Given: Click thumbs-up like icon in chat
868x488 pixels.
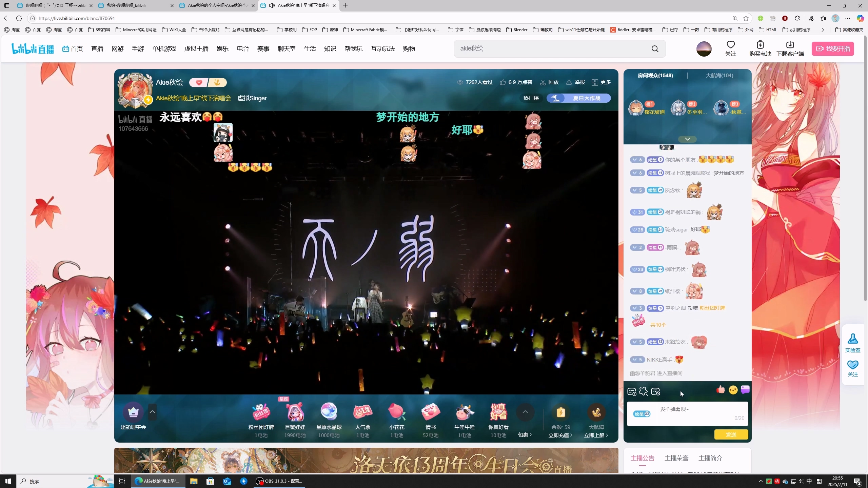Looking at the screenshot, I should (721, 390).
